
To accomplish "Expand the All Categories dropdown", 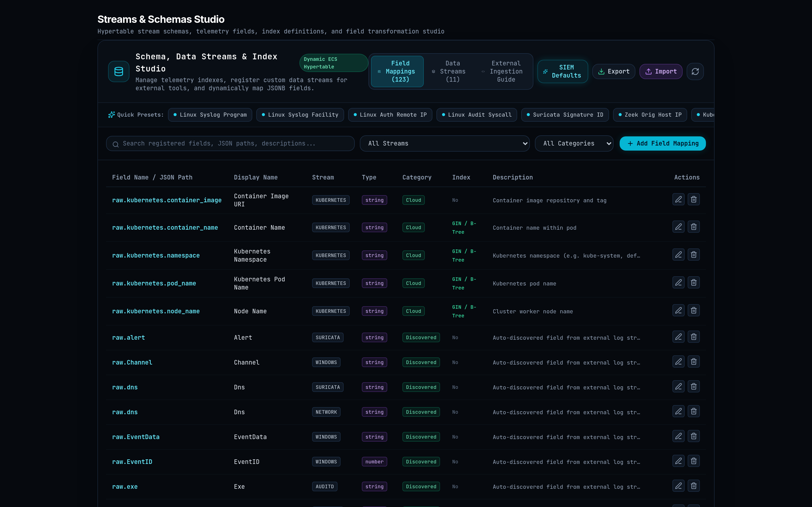I will click(574, 143).
